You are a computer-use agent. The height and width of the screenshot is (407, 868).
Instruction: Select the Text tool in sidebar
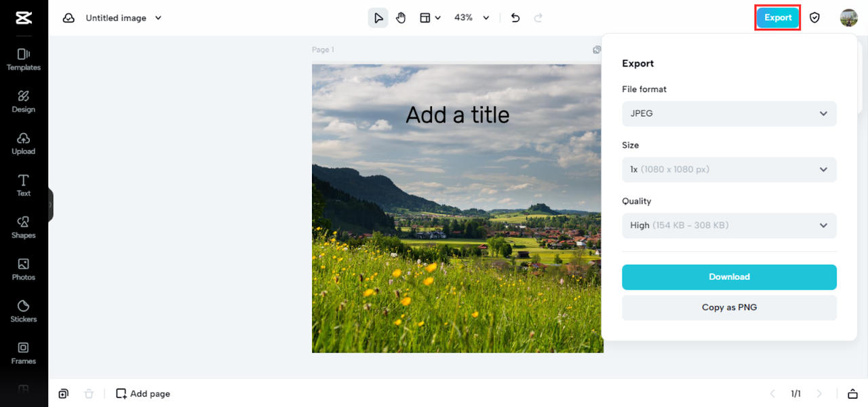point(24,185)
